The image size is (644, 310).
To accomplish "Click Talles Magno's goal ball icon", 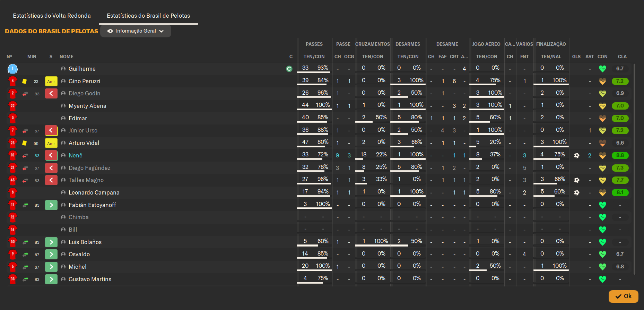I will pos(576,180).
